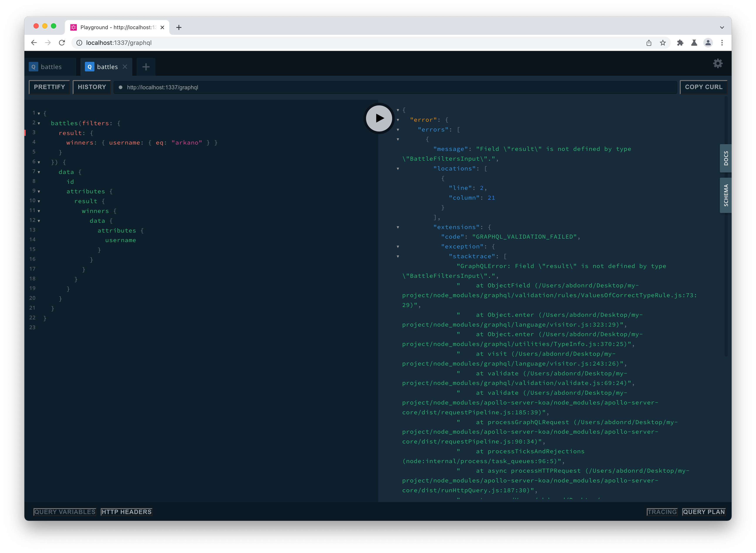Close the active battles tab

click(x=125, y=67)
